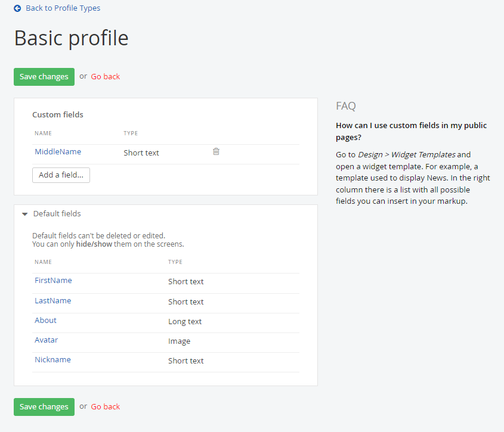Image resolution: width=504 pixels, height=432 pixels.
Task: Click the back arrow circle icon
Action: click(17, 8)
